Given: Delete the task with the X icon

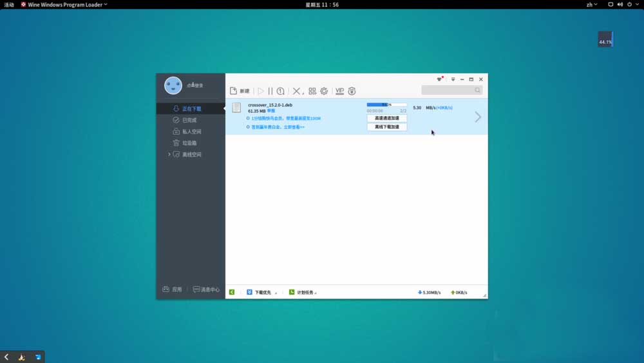Looking at the screenshot, I should [296, 91].
